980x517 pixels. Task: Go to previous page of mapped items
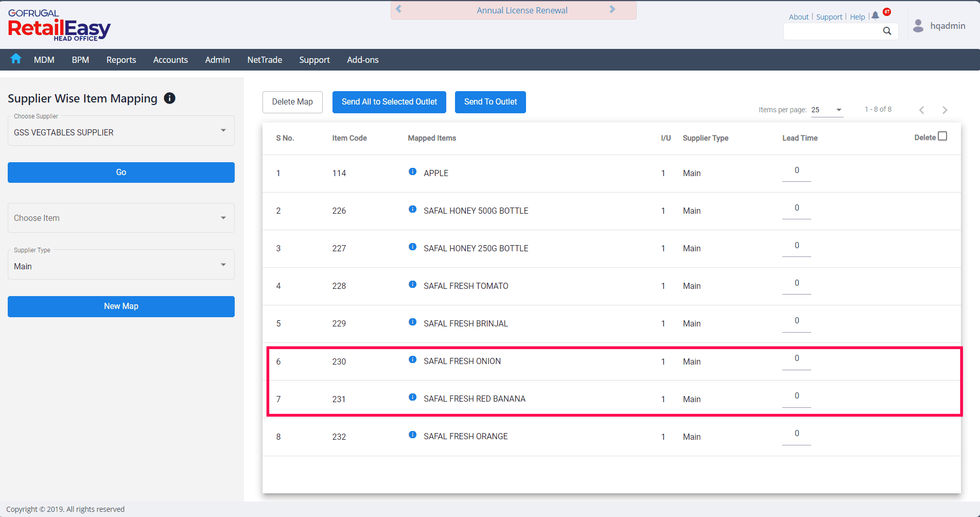(x=922, y=110)
